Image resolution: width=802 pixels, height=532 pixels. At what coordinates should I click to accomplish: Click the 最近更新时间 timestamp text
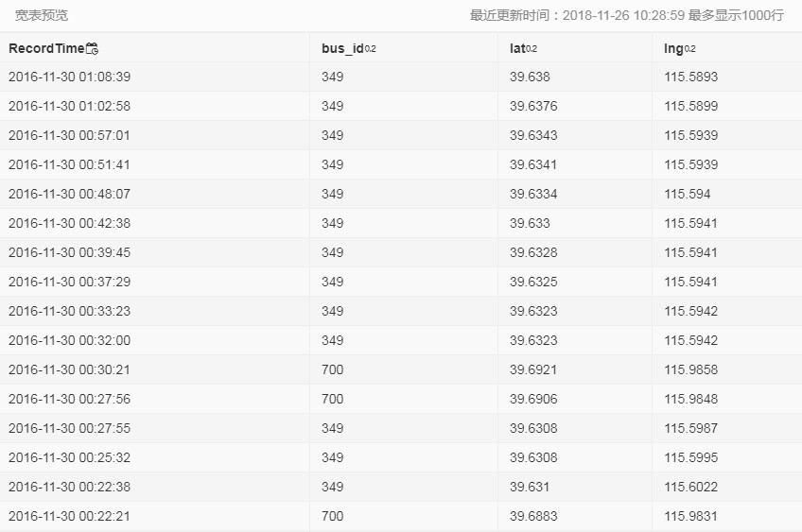[626, 15]
